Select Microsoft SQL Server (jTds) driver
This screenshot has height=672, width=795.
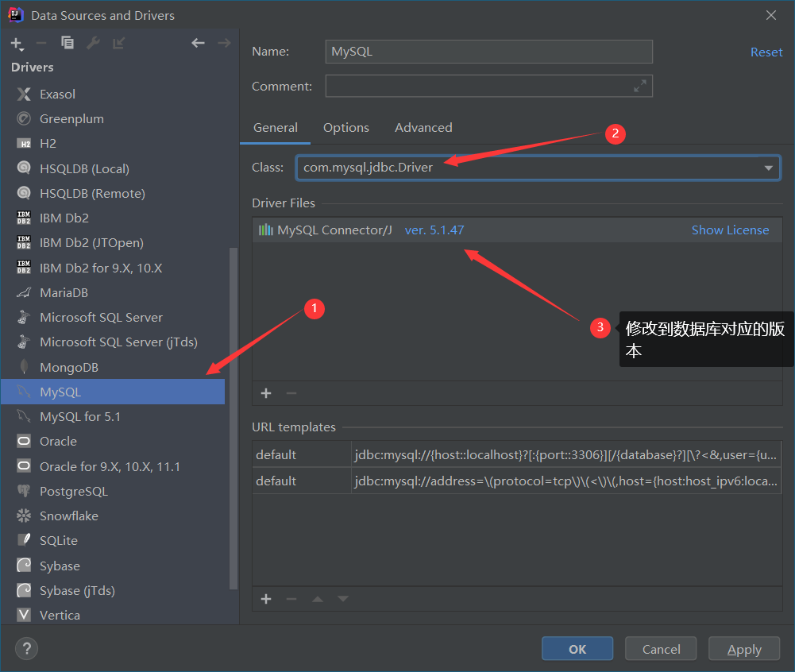113,342
